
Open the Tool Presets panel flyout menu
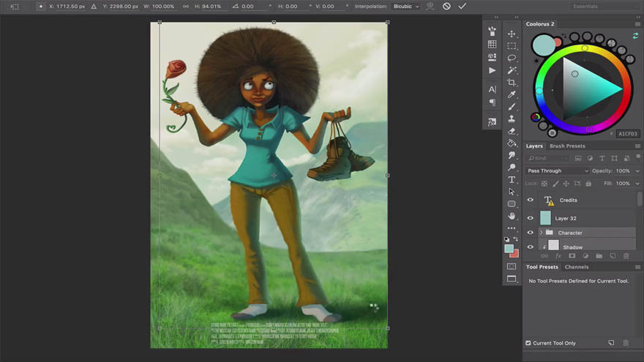[x=637, y=267]
